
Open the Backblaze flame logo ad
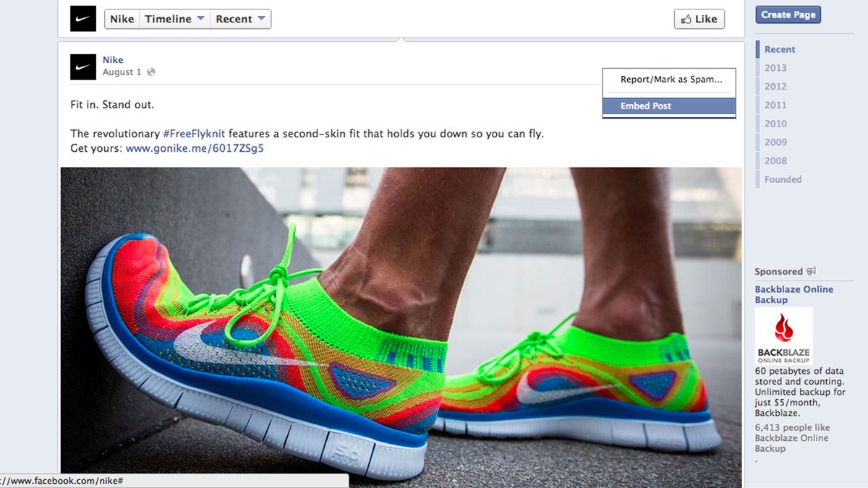point(783,336)
